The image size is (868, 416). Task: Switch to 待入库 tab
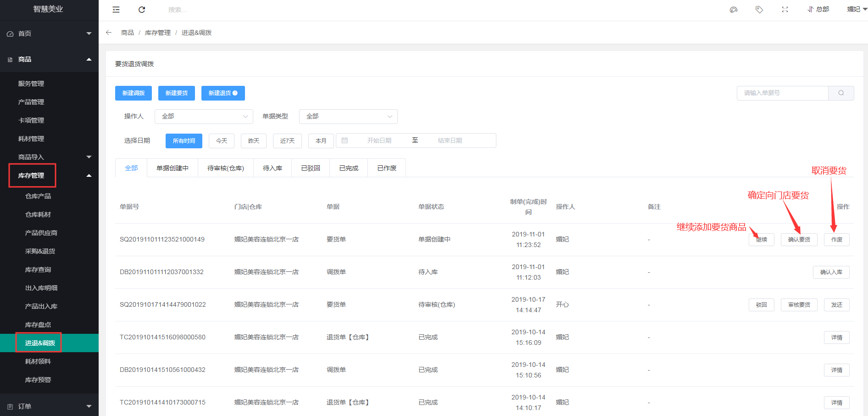(273, 168)
